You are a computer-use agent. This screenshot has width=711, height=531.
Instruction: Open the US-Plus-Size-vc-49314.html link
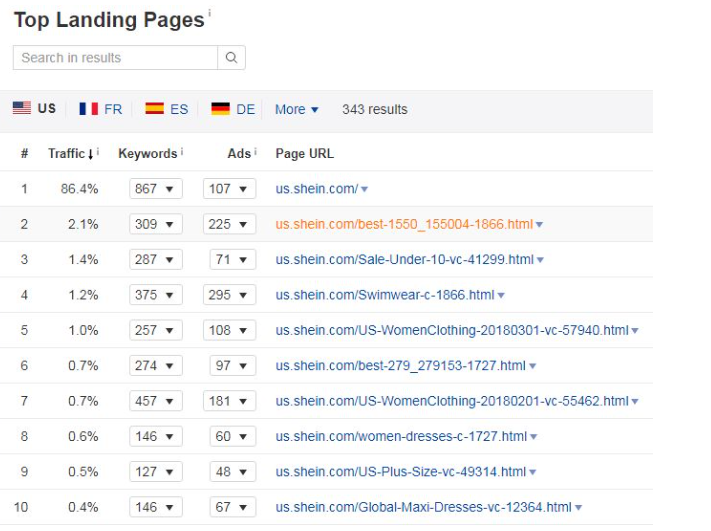[x=400, y=472]
